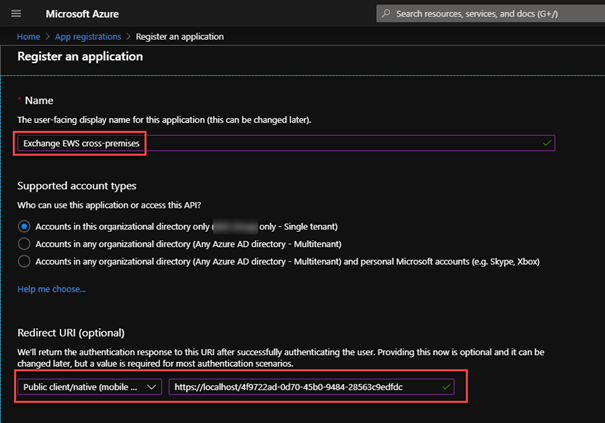
Task: Go to Home breadcrumb
Action: [x=28, y=37]
